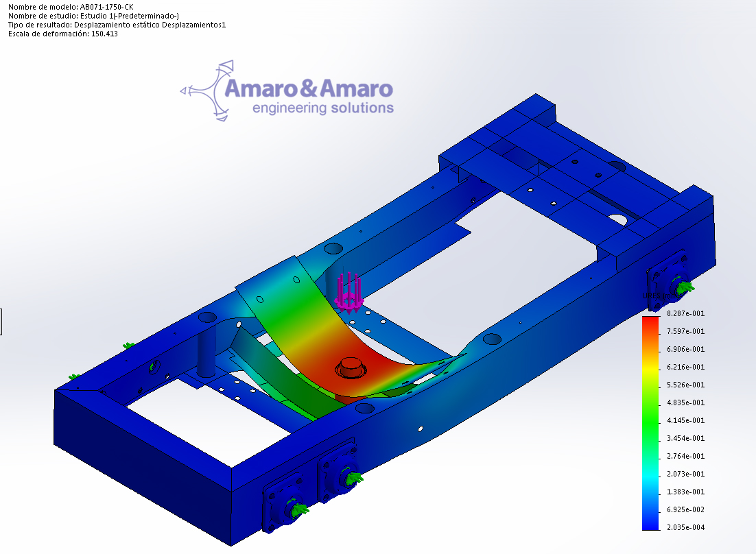Select the small green fixture at far-left frame edge
This screenshot has width=756, height=554.
74,376
